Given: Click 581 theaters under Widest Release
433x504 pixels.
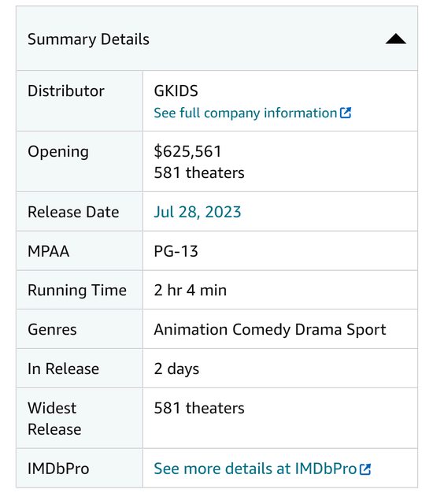Looking at the screenshot, I should (x=199, y=408).
